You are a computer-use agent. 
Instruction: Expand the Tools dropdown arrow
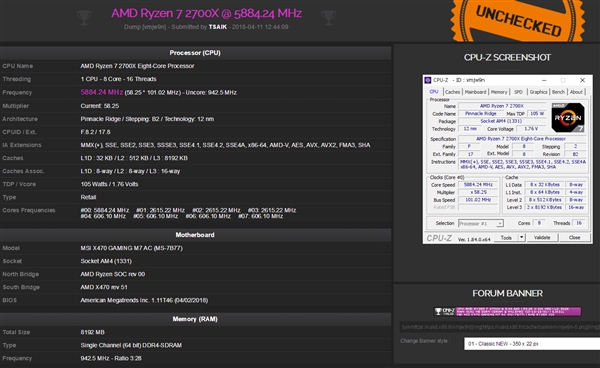[521, 238]
